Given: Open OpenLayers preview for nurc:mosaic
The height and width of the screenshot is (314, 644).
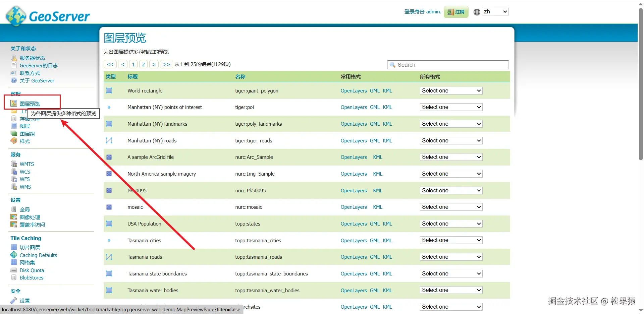Looking at the screenshot, I should 354,207.
